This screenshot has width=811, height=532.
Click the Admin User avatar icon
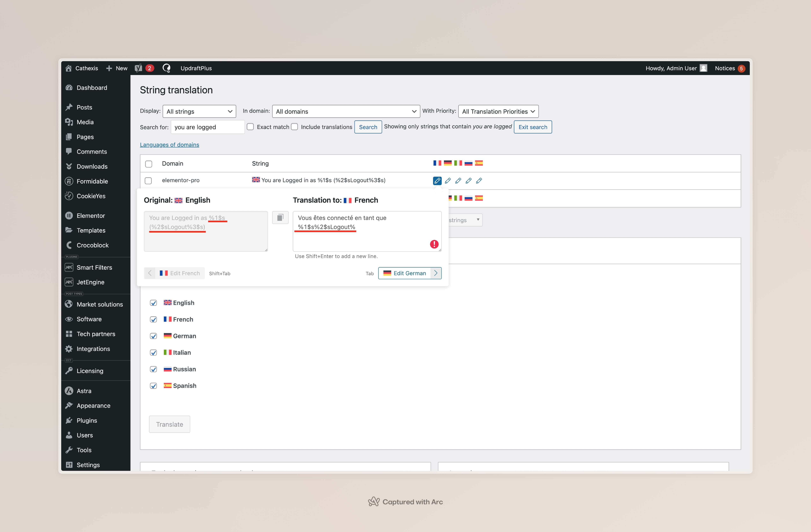(703, 68)
